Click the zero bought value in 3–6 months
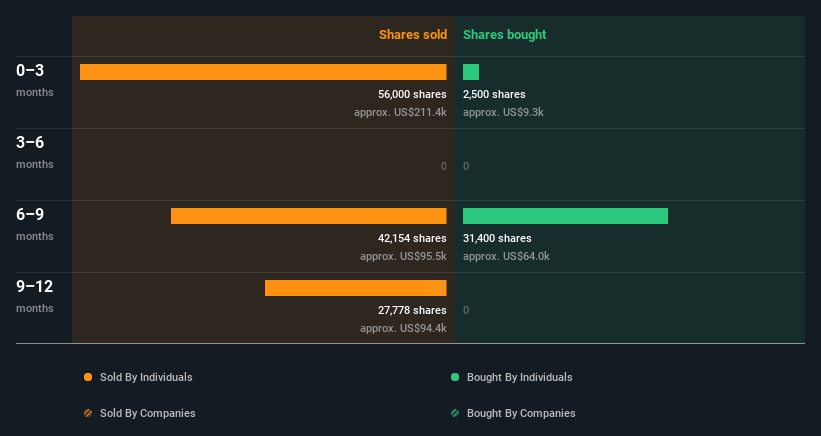821x436 pixels. 466,166
